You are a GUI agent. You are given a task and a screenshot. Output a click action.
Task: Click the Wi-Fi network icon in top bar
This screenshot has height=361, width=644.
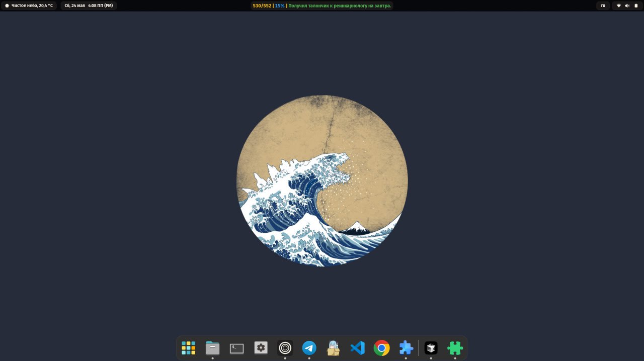point(619,6)
